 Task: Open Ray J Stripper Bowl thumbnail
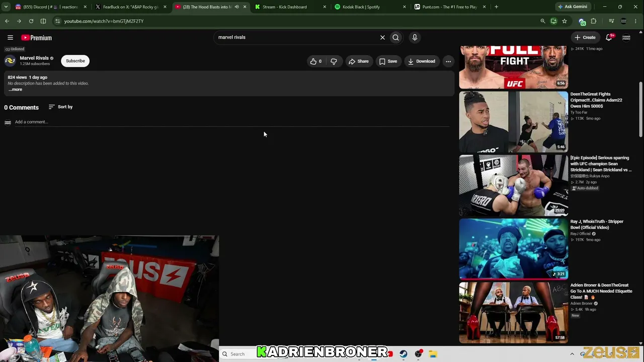pyautogui.click(x=513, y=249)
